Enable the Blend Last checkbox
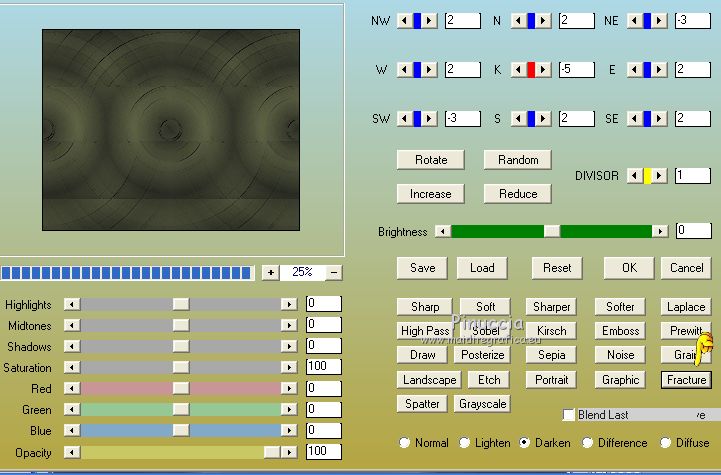The width and height of the screenshot is (721, 475). [x=569, y=415]
